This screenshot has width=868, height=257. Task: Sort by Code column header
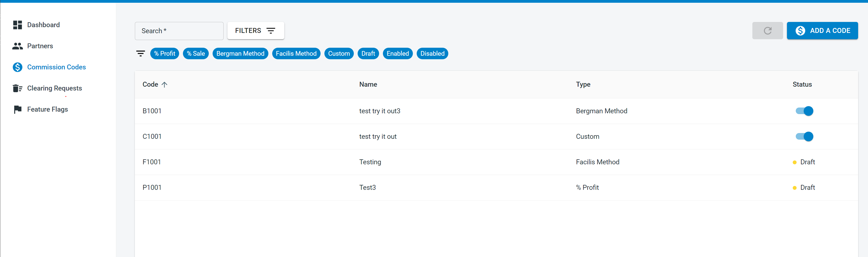point(150,84)
